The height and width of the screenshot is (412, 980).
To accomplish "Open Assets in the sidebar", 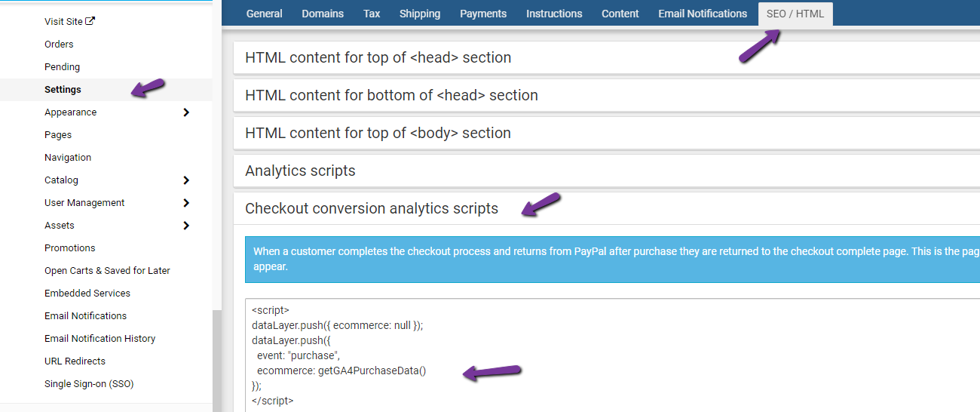I will coord(60,226).
